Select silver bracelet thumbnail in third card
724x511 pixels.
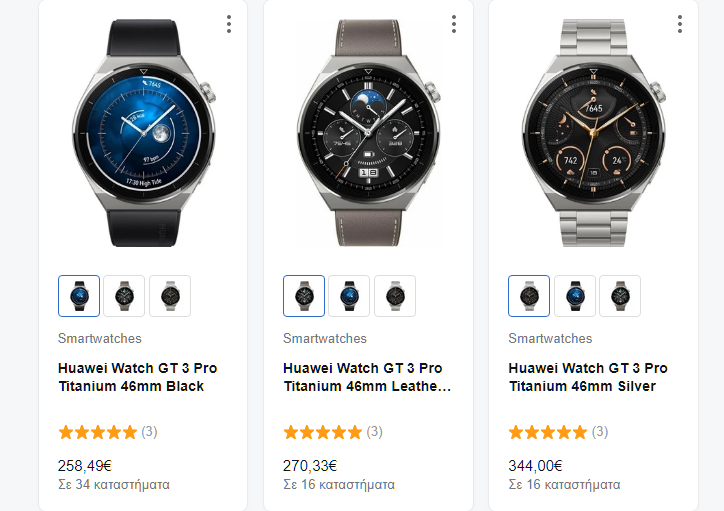pos(529,296)
